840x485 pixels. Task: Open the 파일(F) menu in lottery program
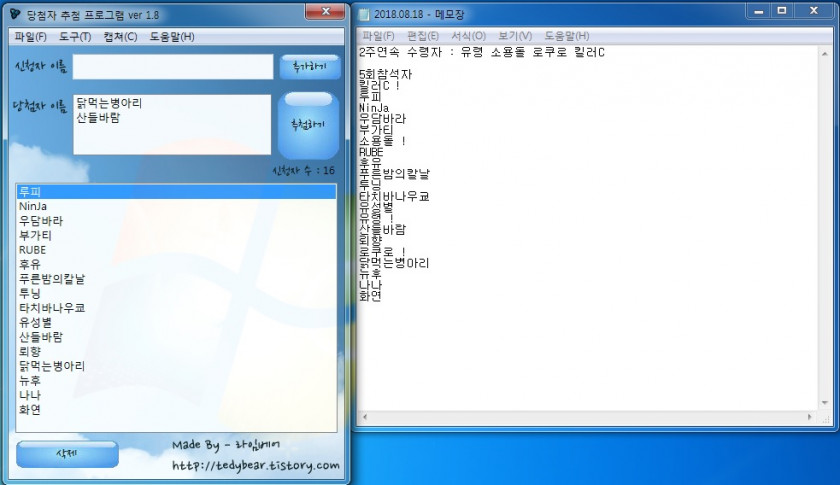pos(30,37)
